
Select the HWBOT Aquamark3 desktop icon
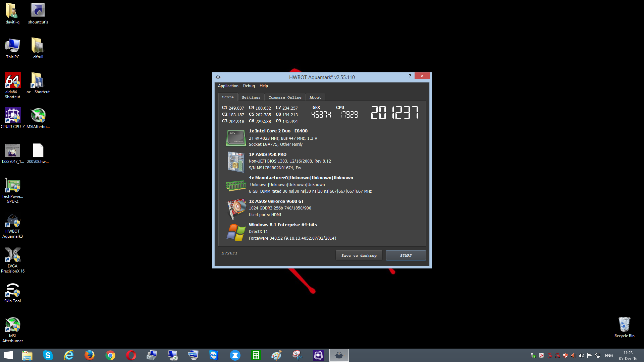pyautogui.click(x=12, y=226)
